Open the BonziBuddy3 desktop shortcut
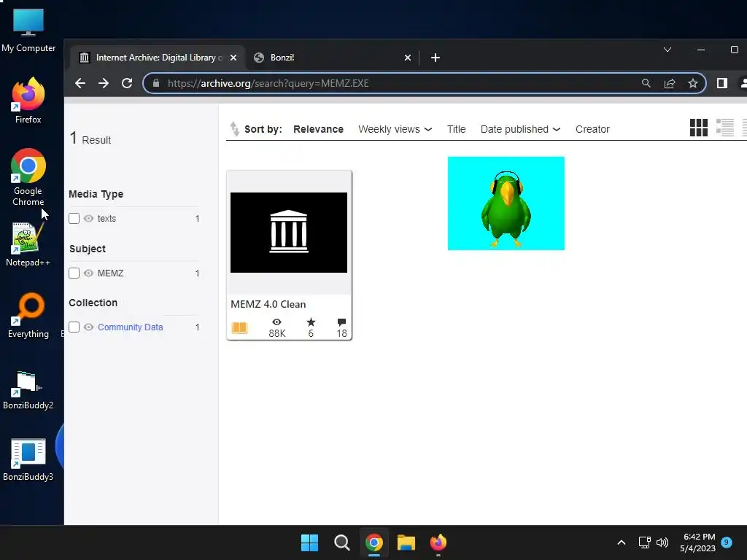Viewport: 747px width, 560px height. coord(28,459)
